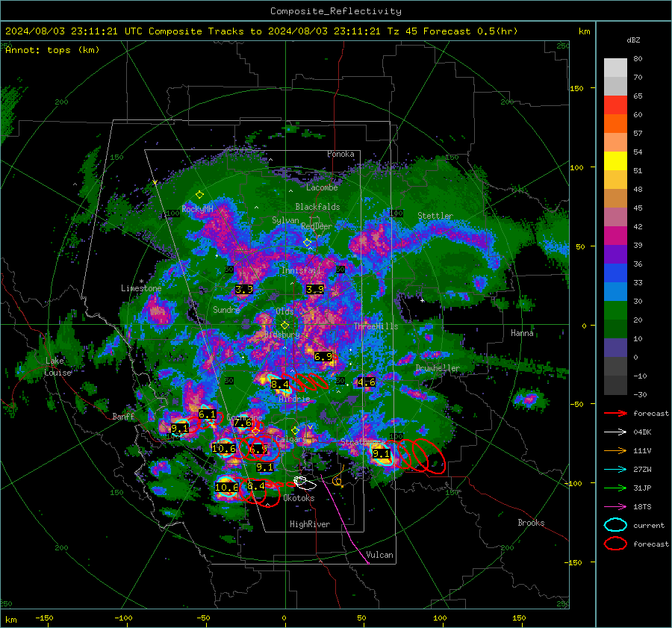Click the Lake Louise label

point(57,367)
